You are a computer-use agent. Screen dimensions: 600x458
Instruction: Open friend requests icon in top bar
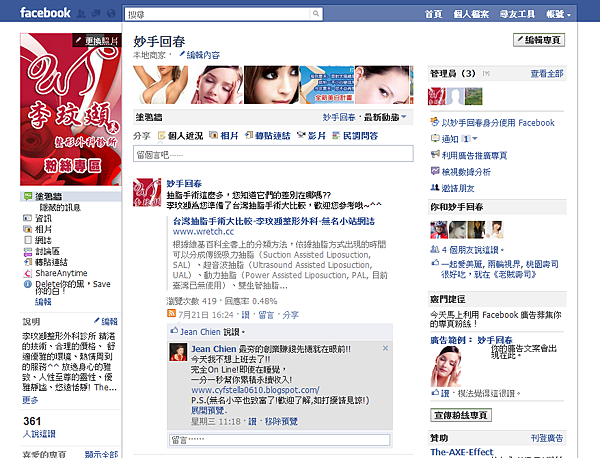click(81, 14)
